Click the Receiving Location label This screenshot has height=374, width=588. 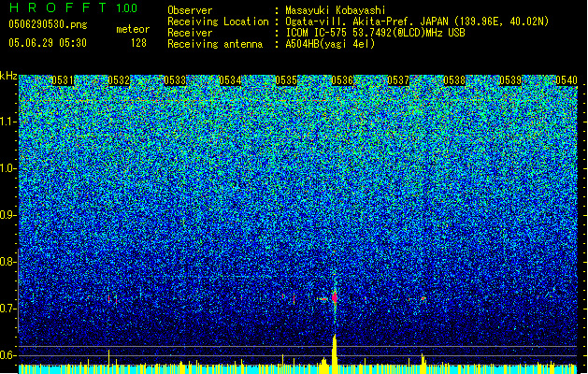pyautogui.click(x=218, y=22)
